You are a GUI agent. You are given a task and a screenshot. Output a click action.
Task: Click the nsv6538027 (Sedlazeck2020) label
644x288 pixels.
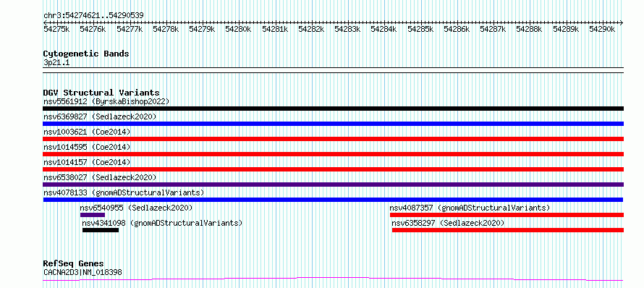(100, 177)
